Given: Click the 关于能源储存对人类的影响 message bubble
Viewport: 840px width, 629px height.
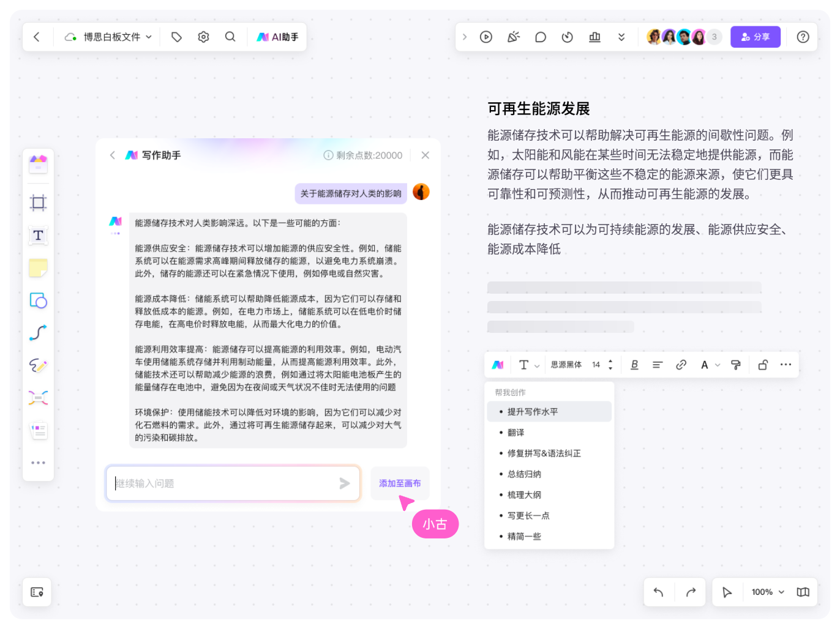Looking at the screenshot, I should click(x=351, y=193).
